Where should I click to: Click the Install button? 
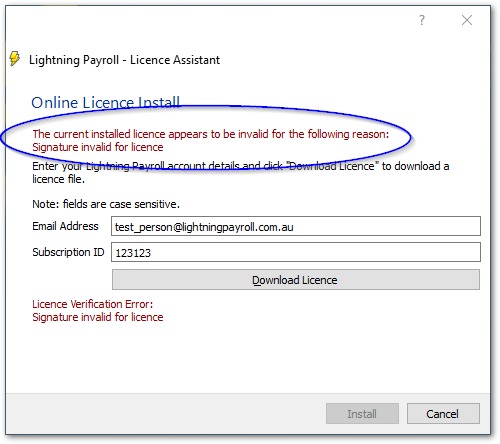(x=362, y=414)
